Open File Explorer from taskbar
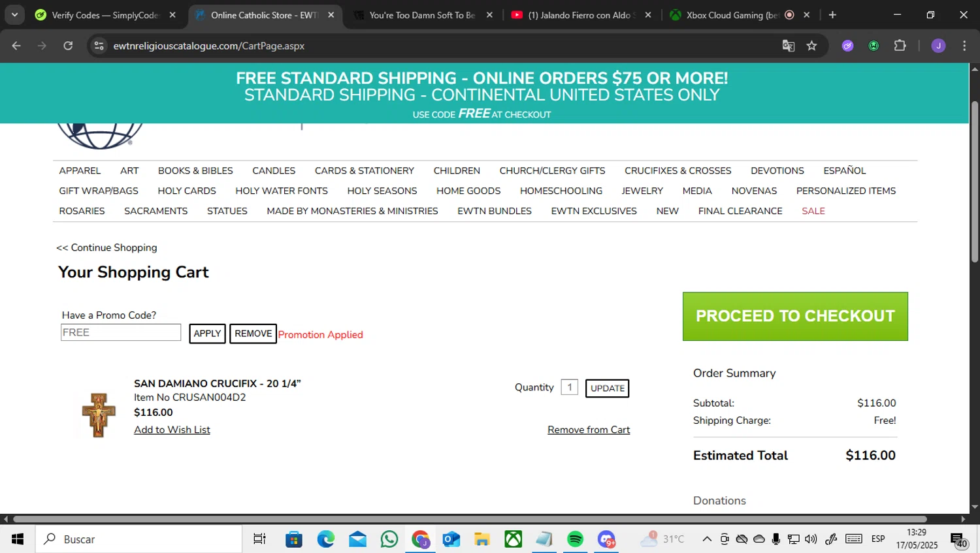 [x=482, y=539]
